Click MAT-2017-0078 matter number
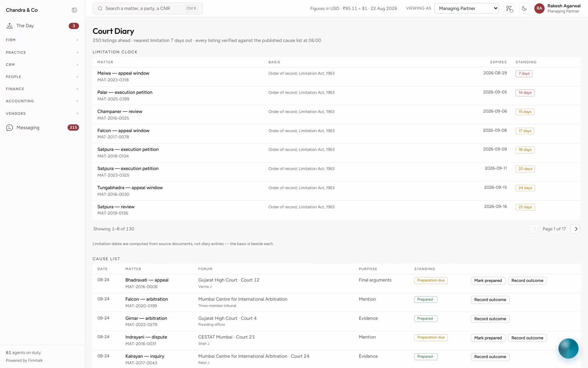This screenshot has height=368, width=588. click(x=113, y=137)
